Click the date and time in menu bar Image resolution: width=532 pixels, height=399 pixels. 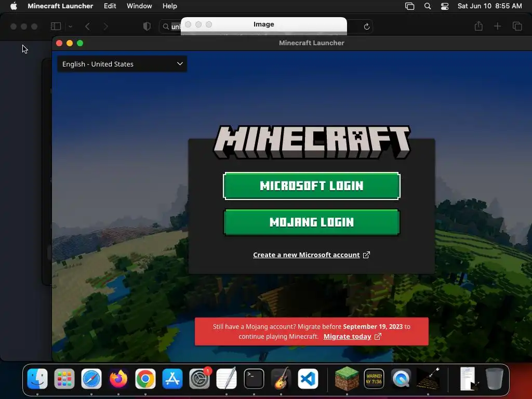pyautogui.click(x=489, y=6)
